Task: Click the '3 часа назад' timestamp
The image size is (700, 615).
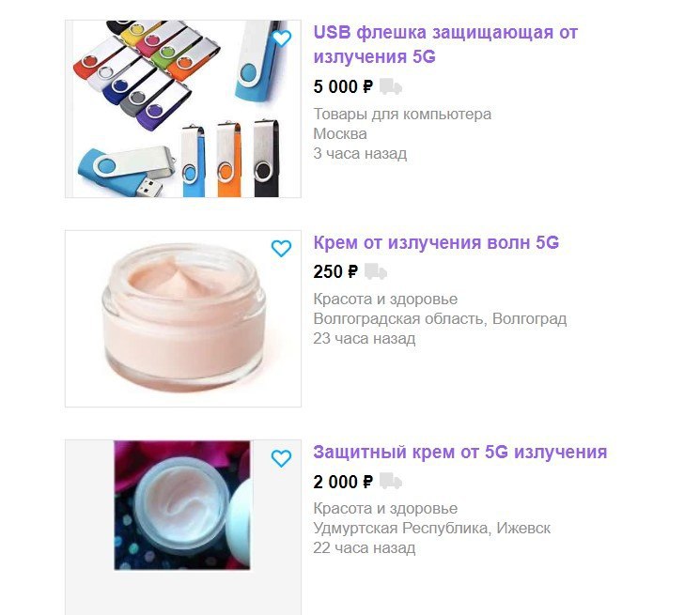Action: click(x=360, y=153)
